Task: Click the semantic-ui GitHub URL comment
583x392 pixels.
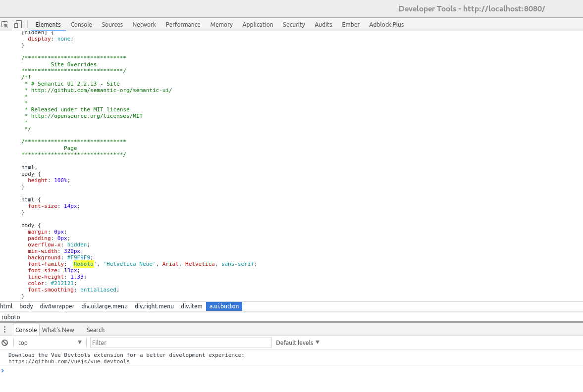Action: tap(102, 90)
